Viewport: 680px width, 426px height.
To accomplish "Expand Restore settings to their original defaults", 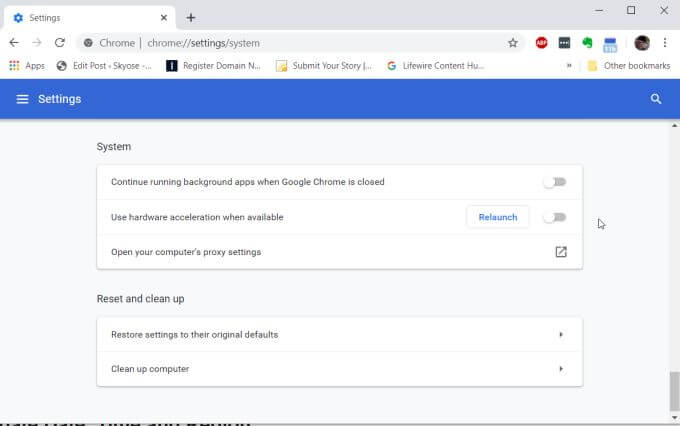I will coord(560,334).
